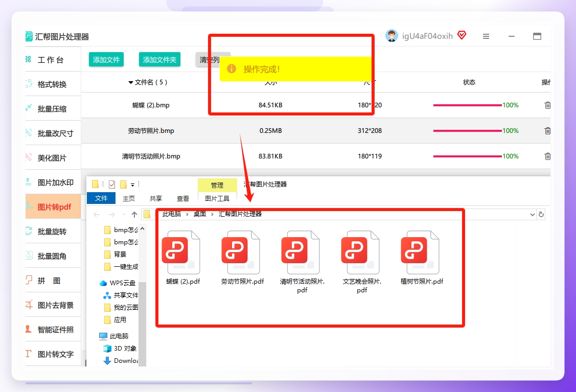Select 3D 对象 in the navigation tree
The width and height of the screenshot is (576, 392).
point(120,348)
